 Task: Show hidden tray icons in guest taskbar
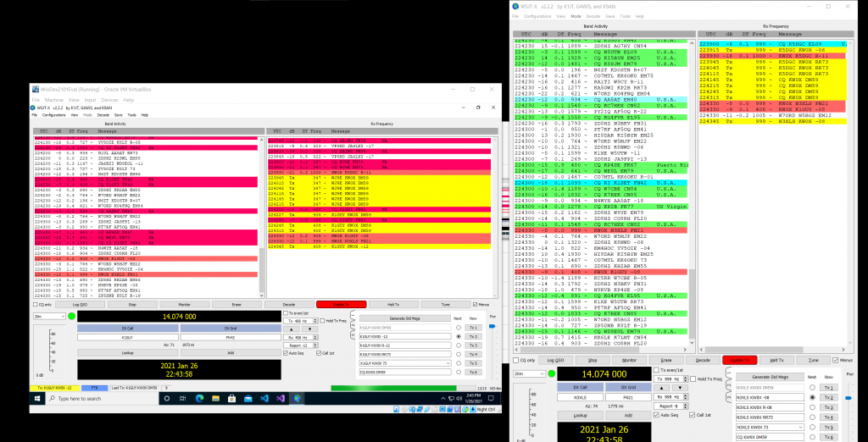442,398
